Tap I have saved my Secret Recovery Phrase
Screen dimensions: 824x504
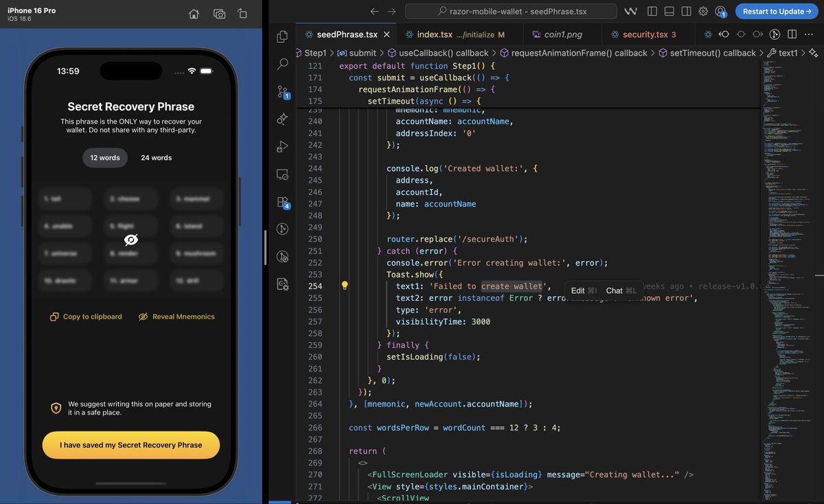131,445
